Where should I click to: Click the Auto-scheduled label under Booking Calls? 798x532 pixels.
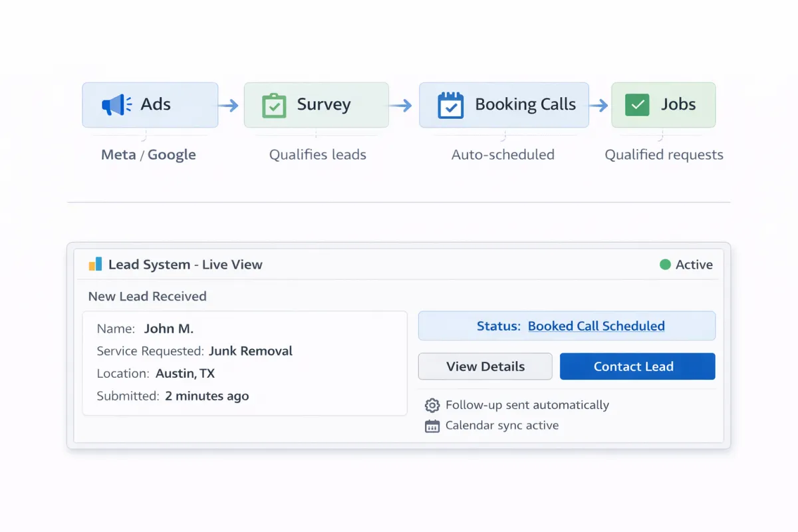[x=503, y=155]
